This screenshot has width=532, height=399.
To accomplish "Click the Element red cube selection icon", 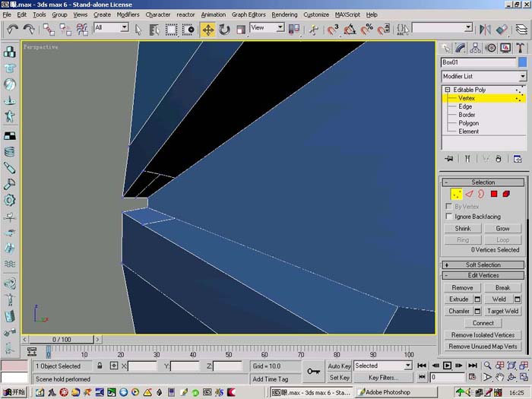I will 506,194.
